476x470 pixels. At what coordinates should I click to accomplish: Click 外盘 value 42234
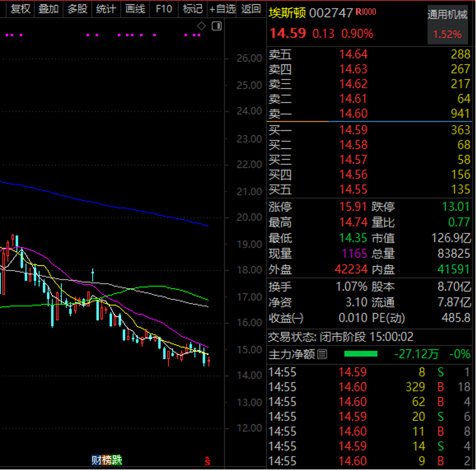click(351, 269)
